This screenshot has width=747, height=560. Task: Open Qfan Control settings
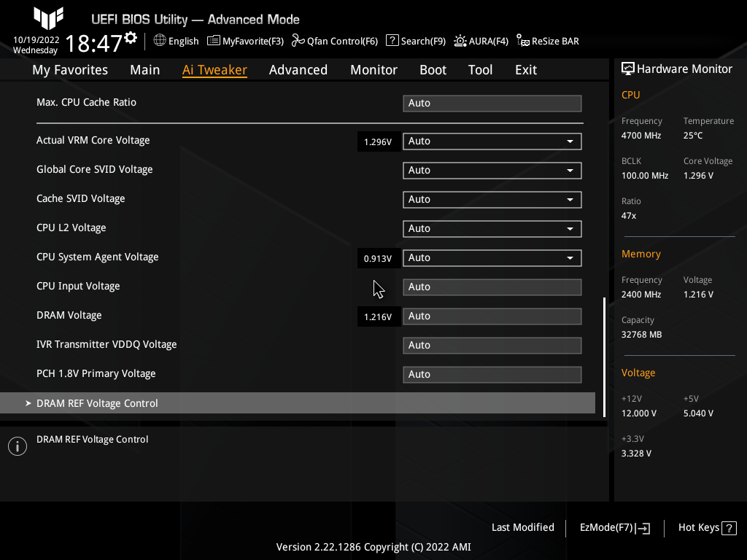click(x=334, y=41)
